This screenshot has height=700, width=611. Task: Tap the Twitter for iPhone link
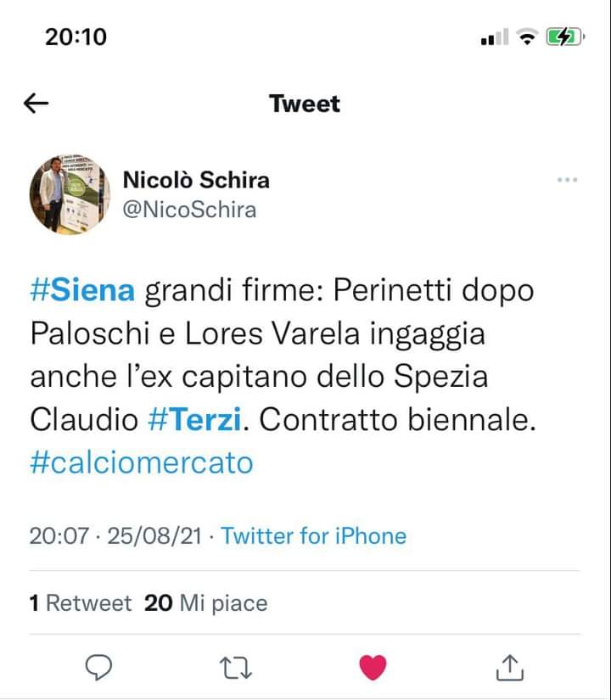pos(314,536)
